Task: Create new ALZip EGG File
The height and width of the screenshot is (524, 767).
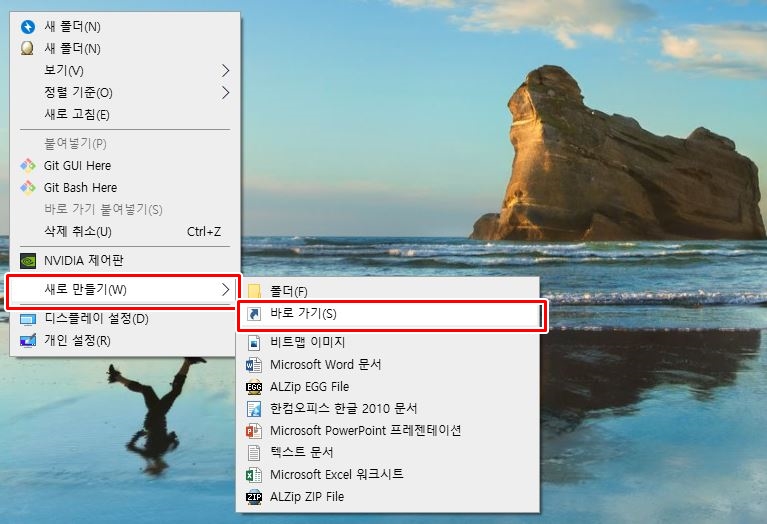Action: click(x=388, y=387)
